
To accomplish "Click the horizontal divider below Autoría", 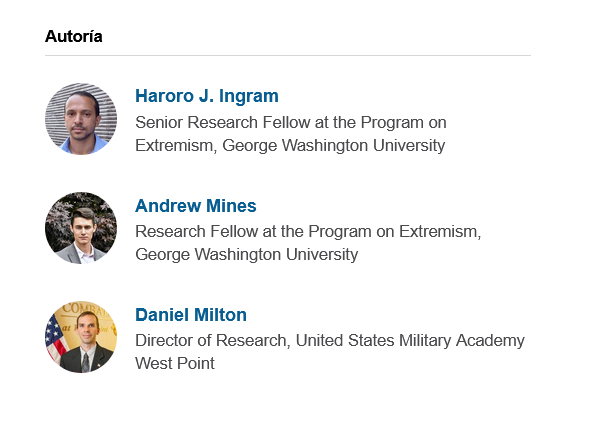I will tap(288, 56).
